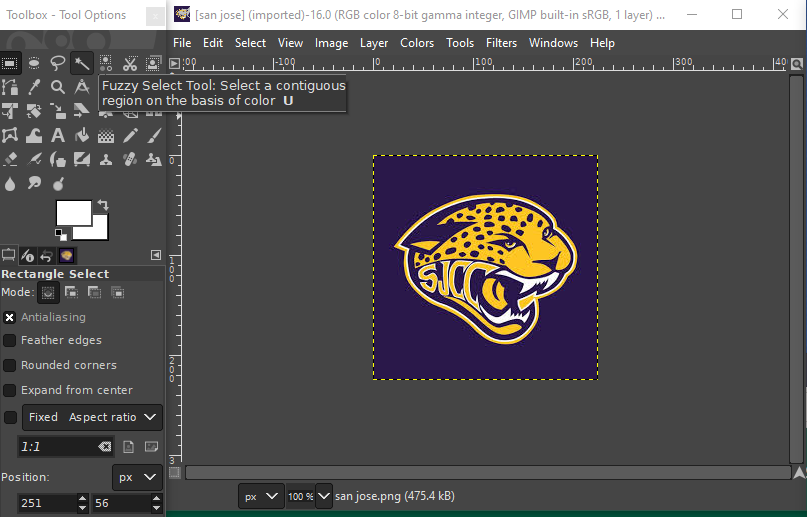
Task: Select the Color Picker eyedropper tool
Action: (x=34, y=87)
